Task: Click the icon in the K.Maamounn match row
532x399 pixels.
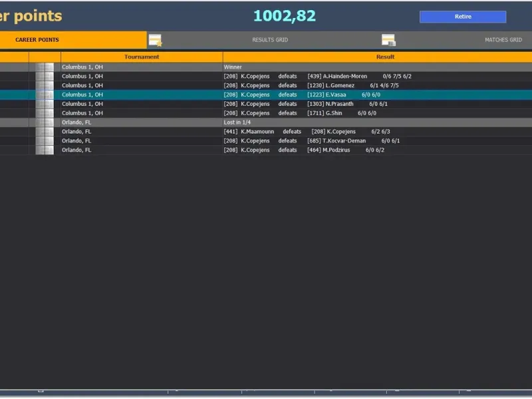Action: point(45,131)
